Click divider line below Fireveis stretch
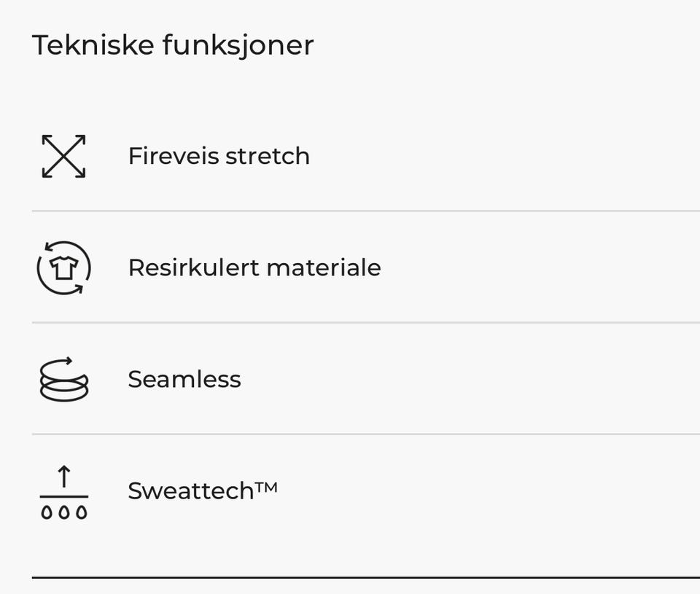The height and width of the screenshot is (594, 700). coord(365,211)
